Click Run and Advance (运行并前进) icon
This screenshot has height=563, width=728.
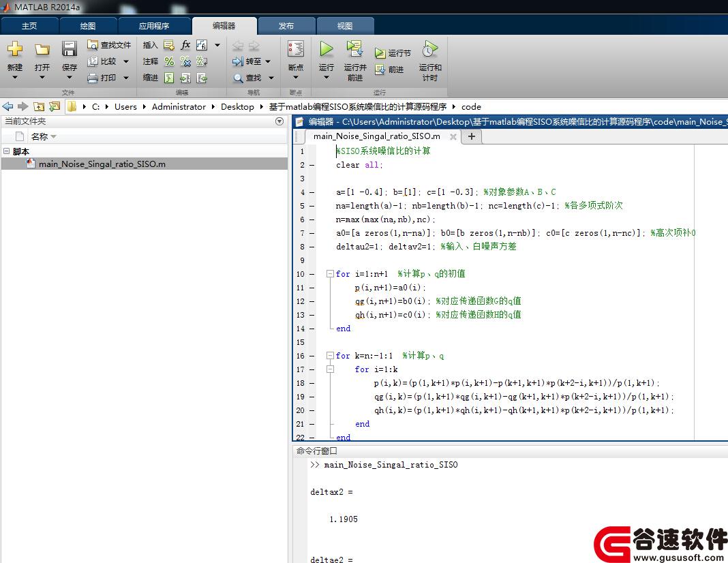coord(354,49)
